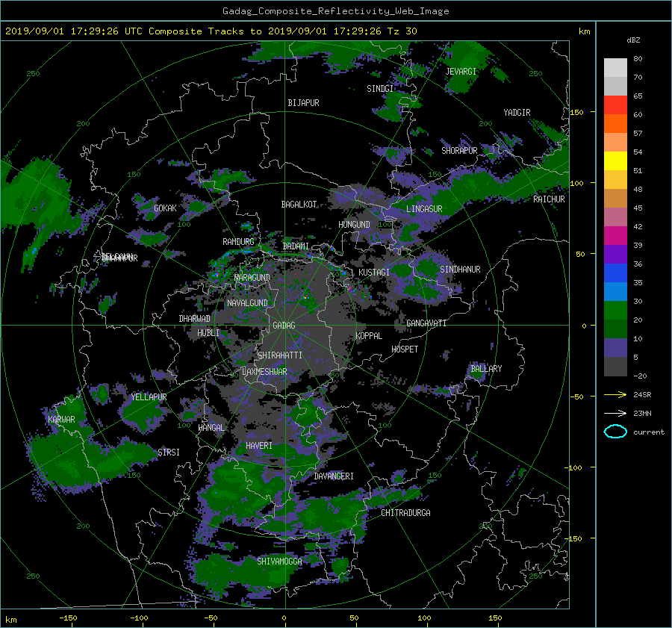Select the light gray 80 dBZ swatch

pyautogui.click(x=615, y=67)
